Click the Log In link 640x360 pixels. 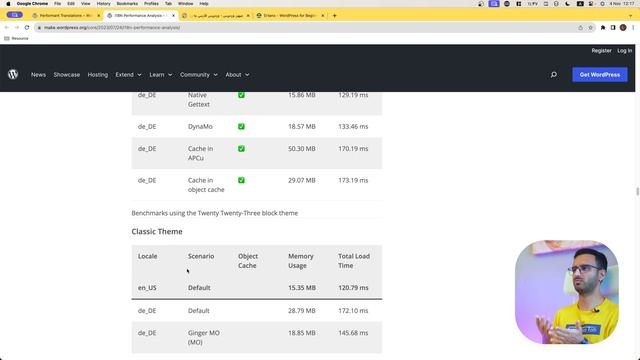pos(624,51)
